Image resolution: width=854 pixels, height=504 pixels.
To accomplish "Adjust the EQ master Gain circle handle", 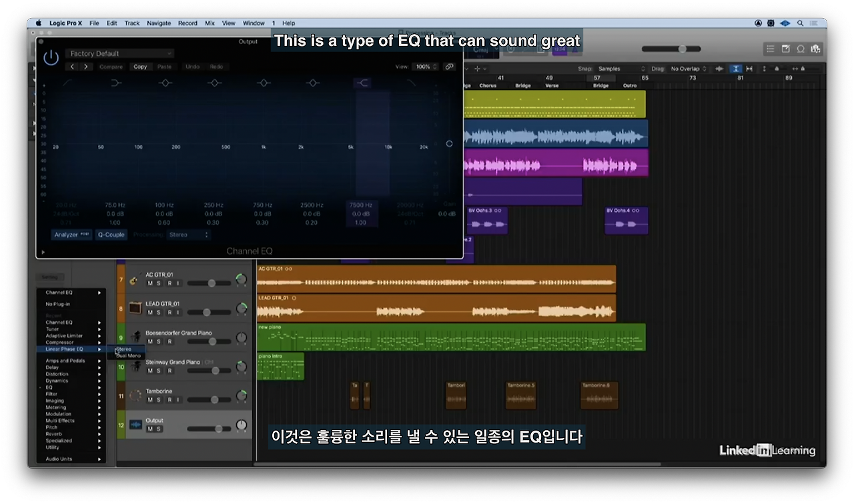I will click(x=449, y=143).
